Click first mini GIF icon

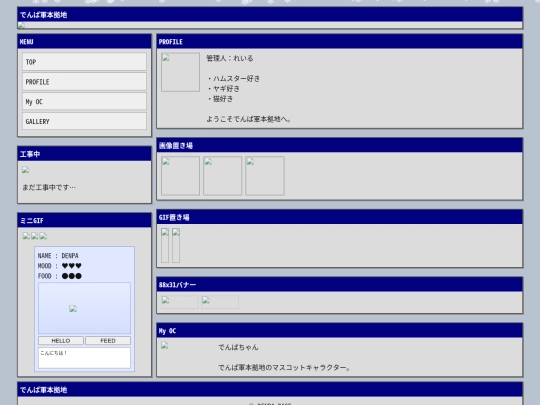pyautogui.click(x=26, y=236)
